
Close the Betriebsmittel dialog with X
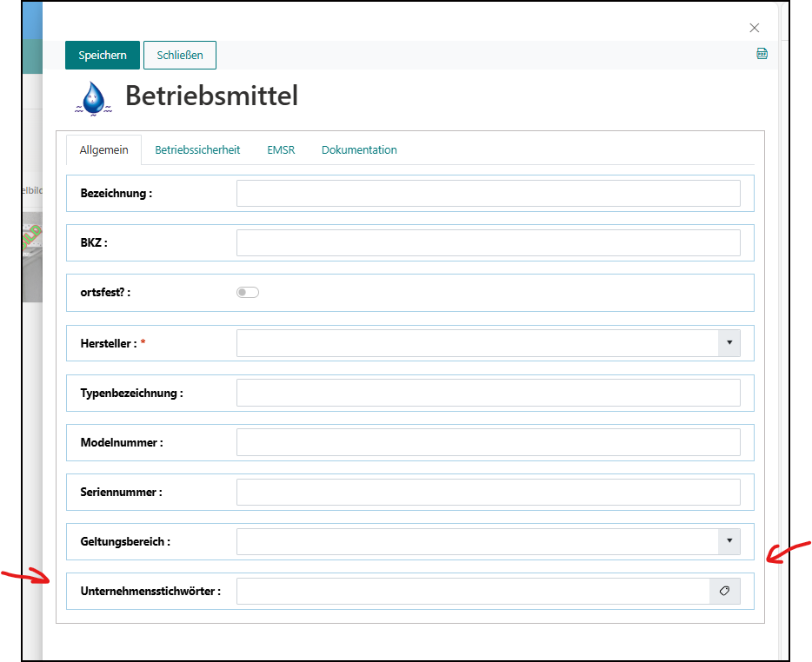pyautogui.click(x=755, y=28)
